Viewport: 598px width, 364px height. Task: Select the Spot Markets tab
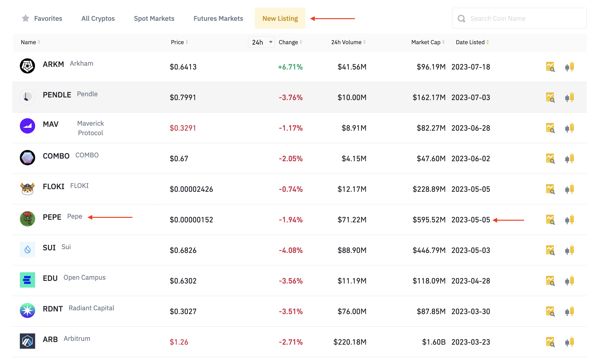(154, 18)
